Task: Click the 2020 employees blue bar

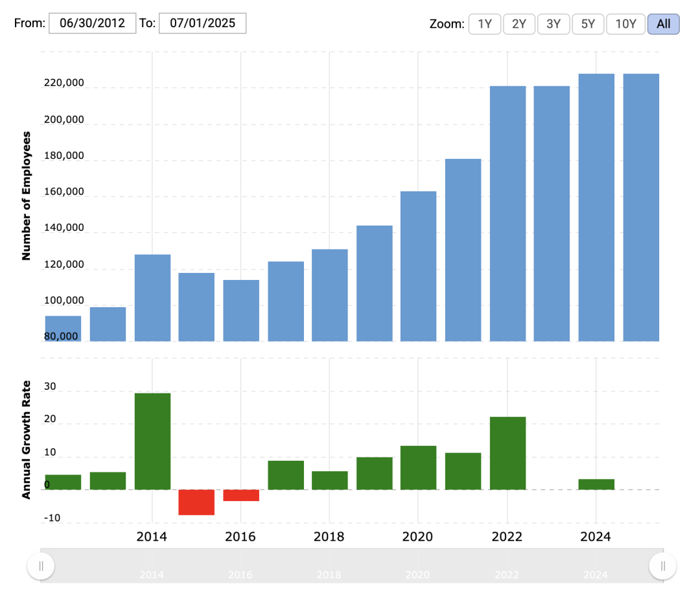Action: click(x=418, y=266)
